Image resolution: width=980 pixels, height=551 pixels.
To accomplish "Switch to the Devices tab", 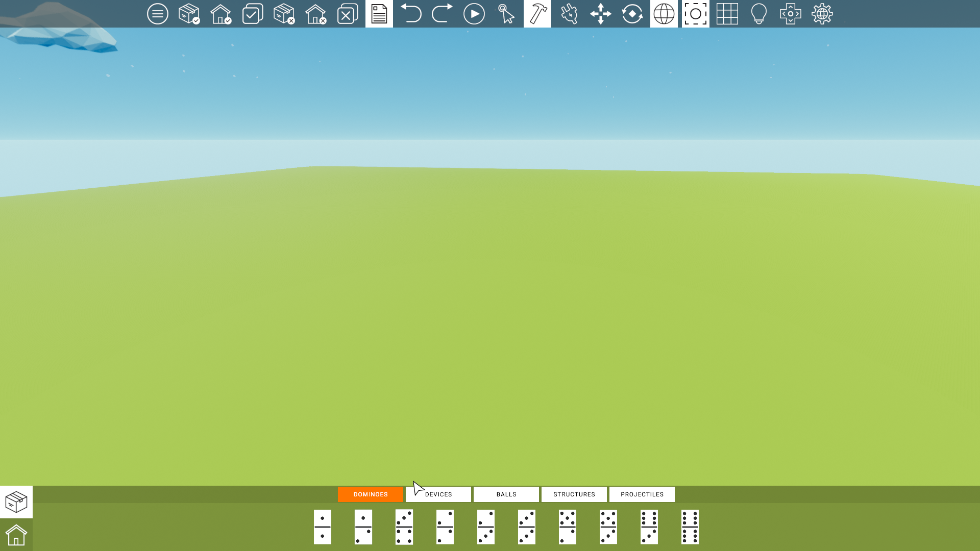I will (x=438, y=494).
